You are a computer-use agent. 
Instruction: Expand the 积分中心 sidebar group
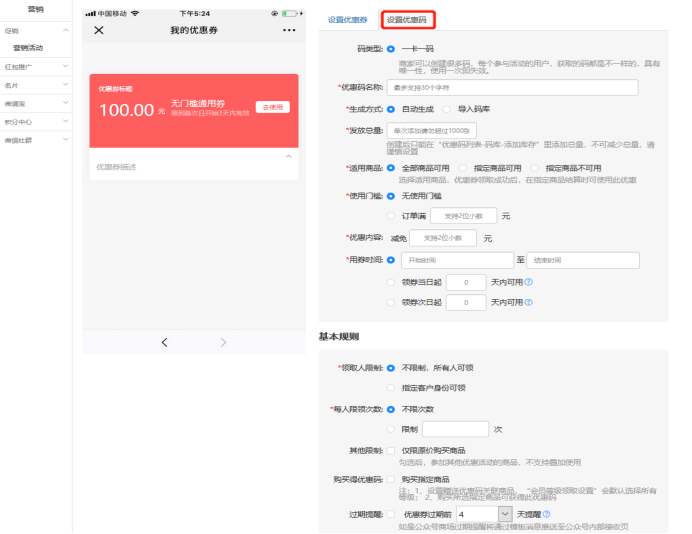(x=66, y=121)
